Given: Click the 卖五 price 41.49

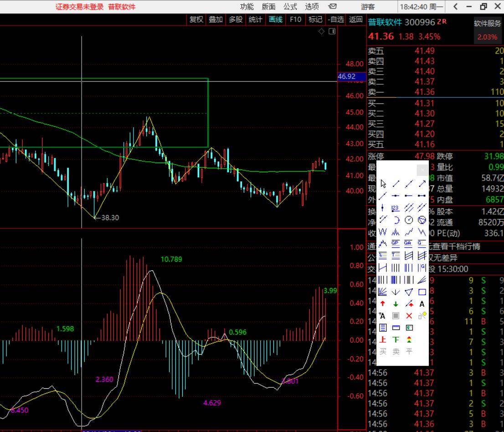Looking at the screenshot, I should 424,51.
